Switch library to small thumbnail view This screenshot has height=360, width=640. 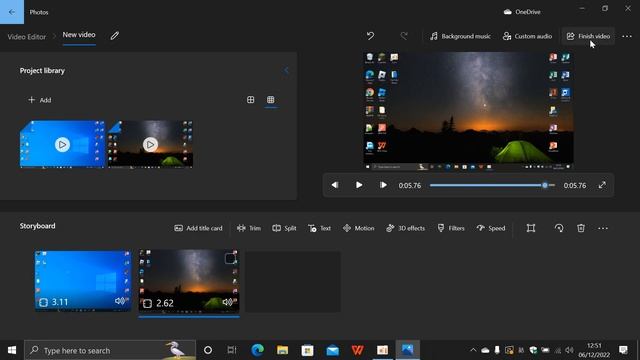point(271,100)
